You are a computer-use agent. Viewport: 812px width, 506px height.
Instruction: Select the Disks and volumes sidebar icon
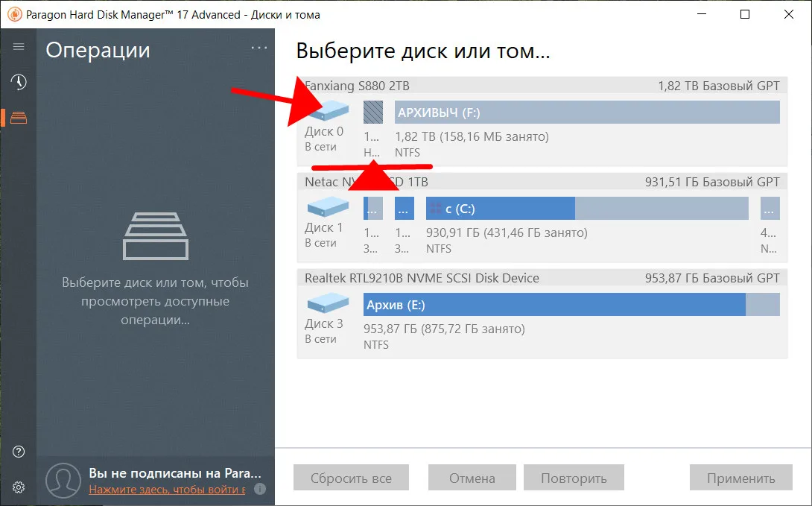(x=19, y=118)
